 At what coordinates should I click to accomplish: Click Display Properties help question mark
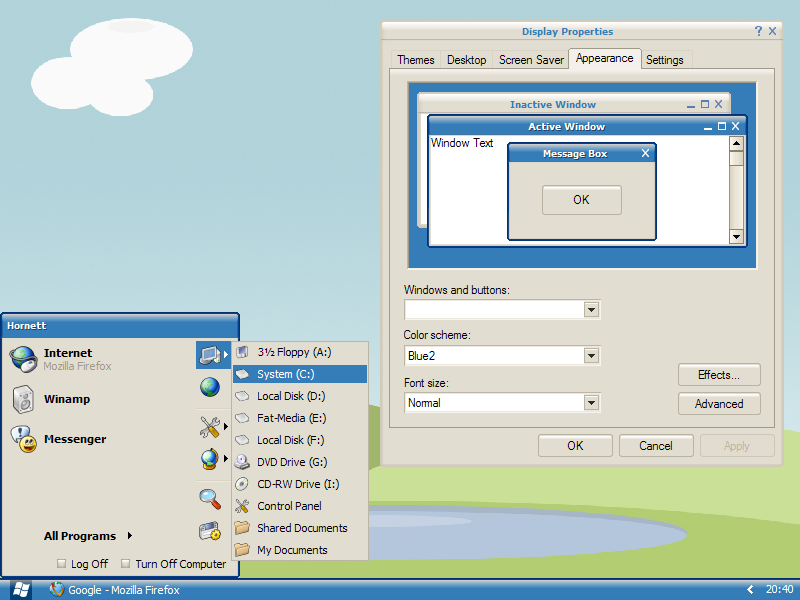click(758, 31)
